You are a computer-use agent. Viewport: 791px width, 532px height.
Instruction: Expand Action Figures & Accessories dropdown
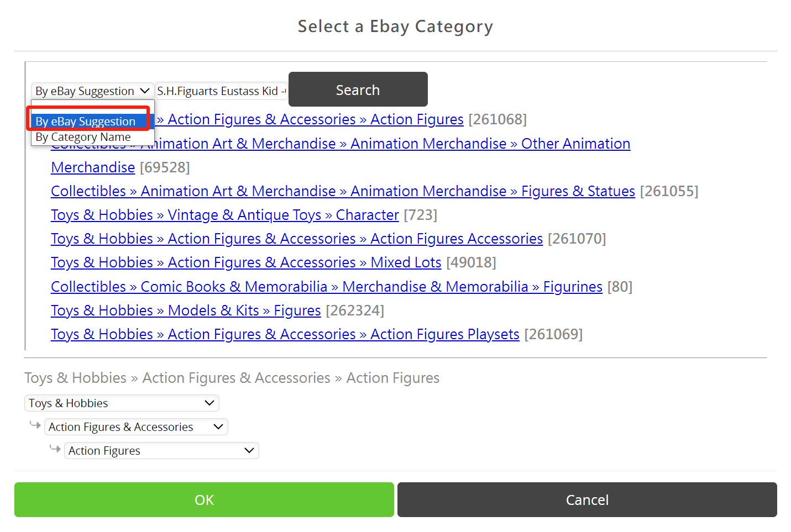coord(136,427)
